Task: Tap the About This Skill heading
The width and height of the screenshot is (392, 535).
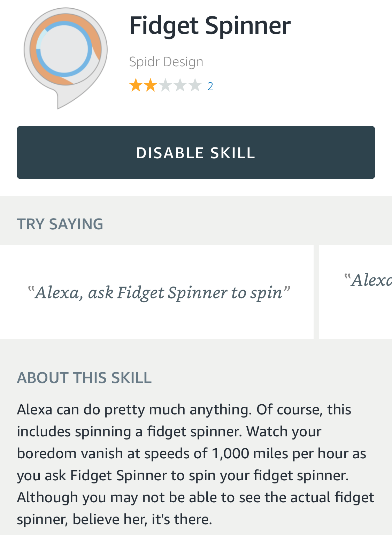Action: (x=84, y=378)
